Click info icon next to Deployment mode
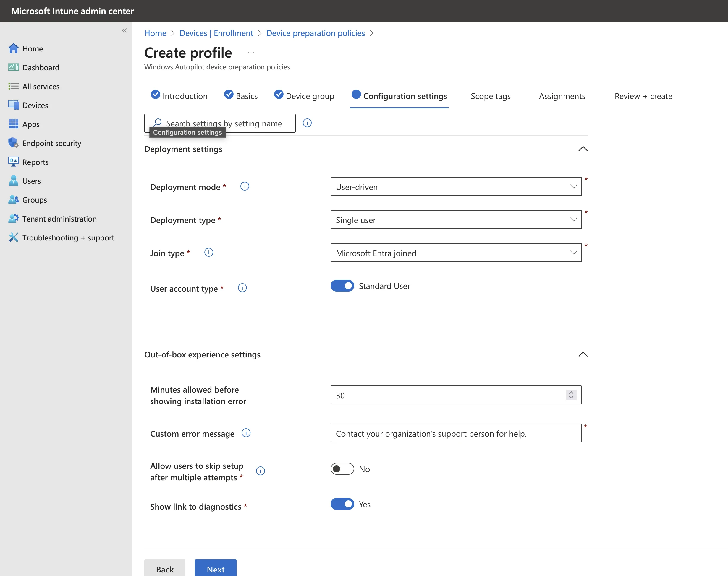 pyautogui.click(x=245, y=186)
